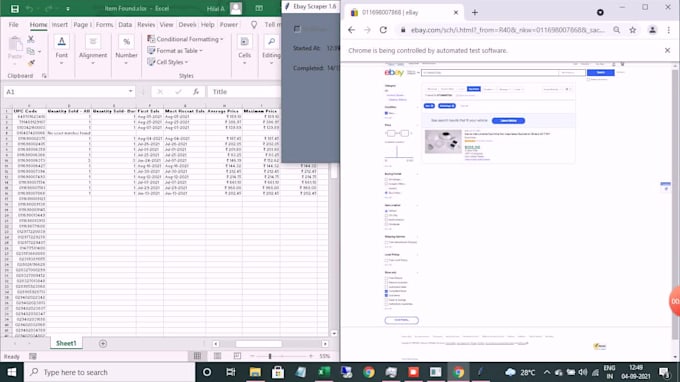The height and width of the screenshot is (382, 680).
Task: Click the bookmark star in Chrome address bar
Action: (633, 30)
